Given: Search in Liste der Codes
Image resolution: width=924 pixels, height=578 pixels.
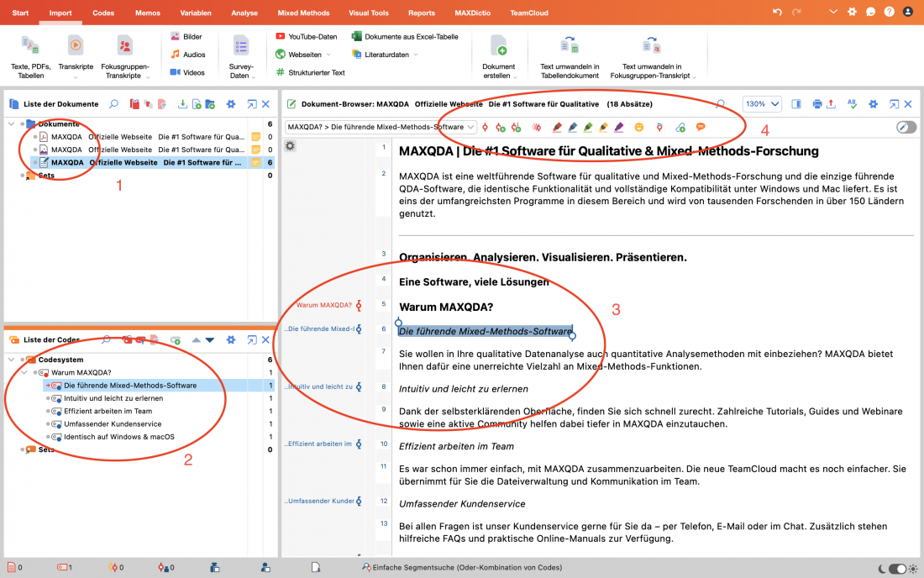Looking at the screenshot, I should [x=106, y=339].
